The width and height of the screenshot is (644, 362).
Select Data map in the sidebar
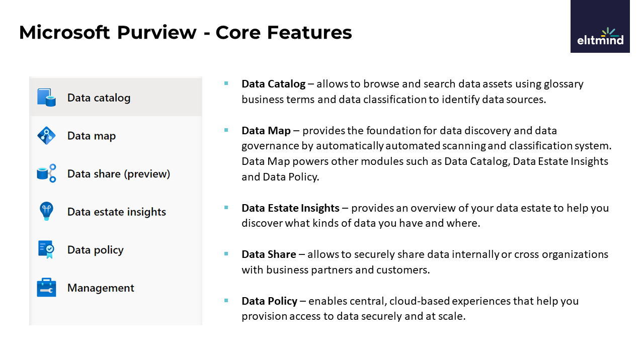pyautogui.click(x=92, y=136)
